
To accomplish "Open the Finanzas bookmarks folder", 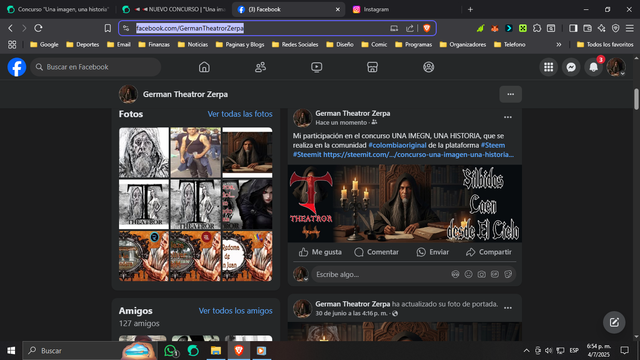I will (x=154, y=44).
